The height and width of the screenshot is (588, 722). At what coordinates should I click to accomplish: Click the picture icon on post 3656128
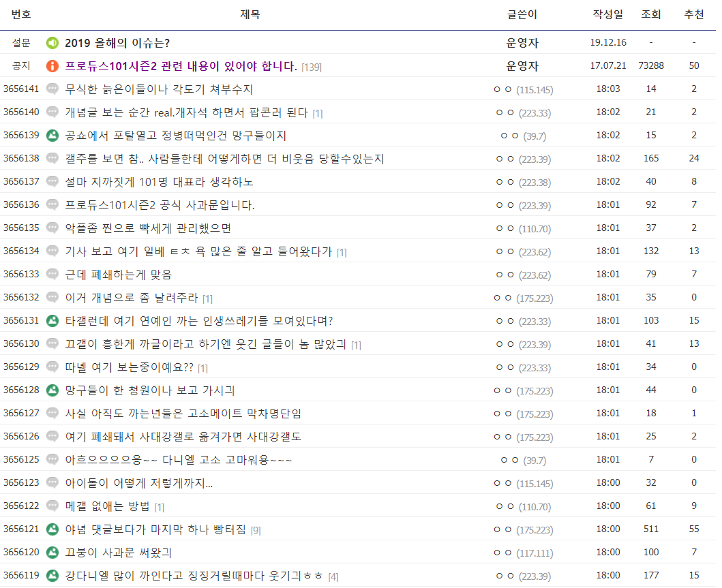tap(52, 390)
